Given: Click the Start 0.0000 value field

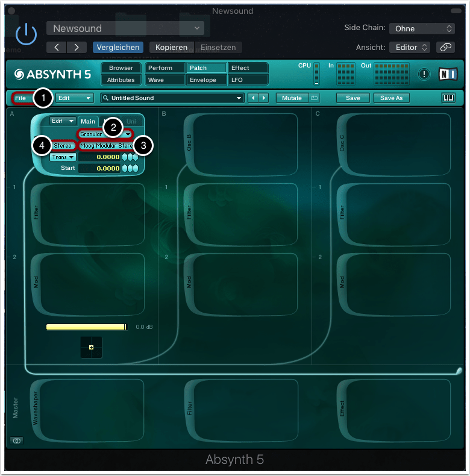Looking at the screenshot, I should coord(99,168).
